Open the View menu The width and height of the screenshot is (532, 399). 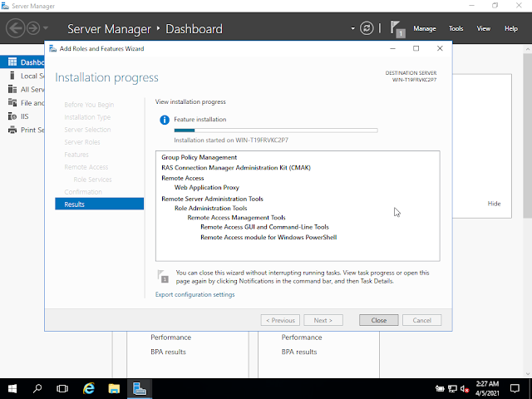point(484,28)
